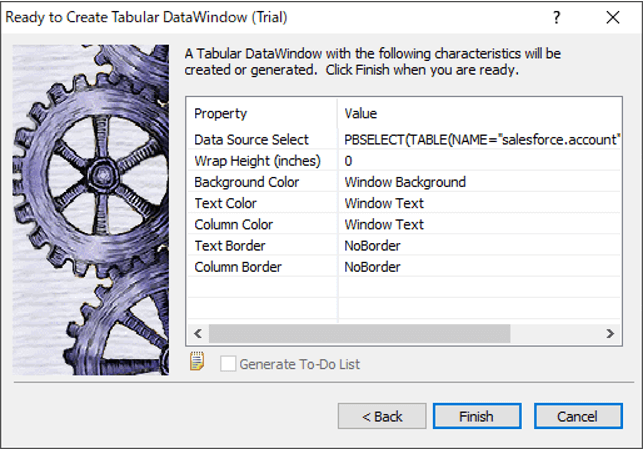Select the Background Color property row
644x450 pixels.
point(252,182)
